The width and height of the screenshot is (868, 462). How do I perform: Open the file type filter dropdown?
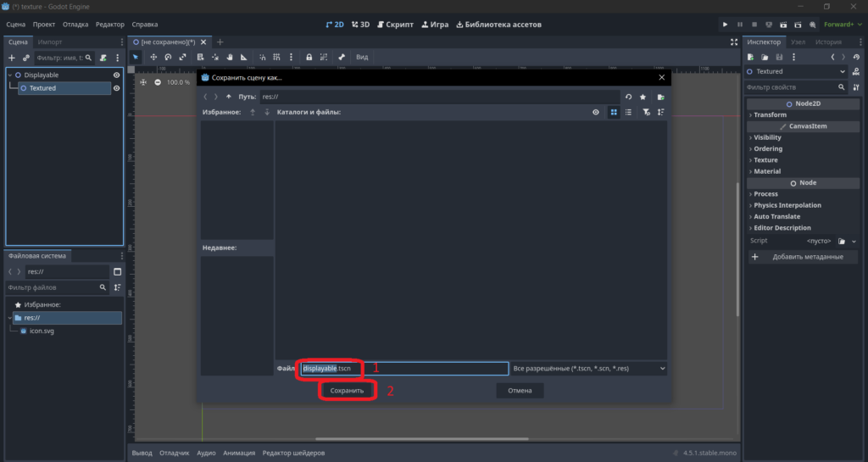pos(589,369)
